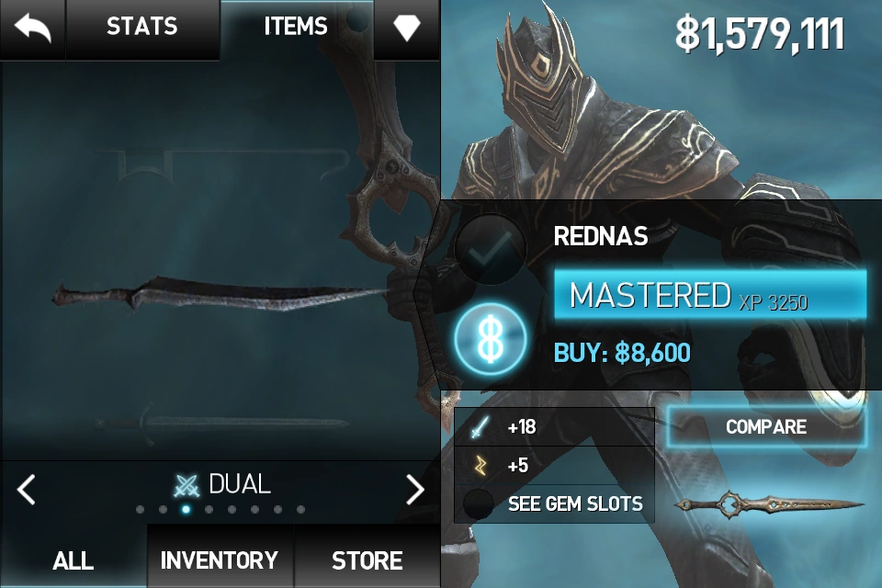Screen dimensions: 882x588
Task: Click the dual crossed swords icon
Action: pyautogui.click(x=187, y=485)
